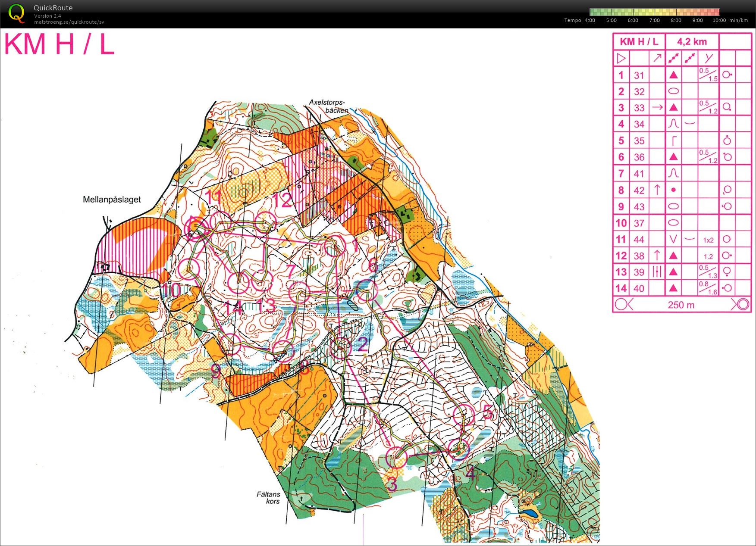
Task: Click the 0.8/1.6 dimension in row 14
Action: 708,288
